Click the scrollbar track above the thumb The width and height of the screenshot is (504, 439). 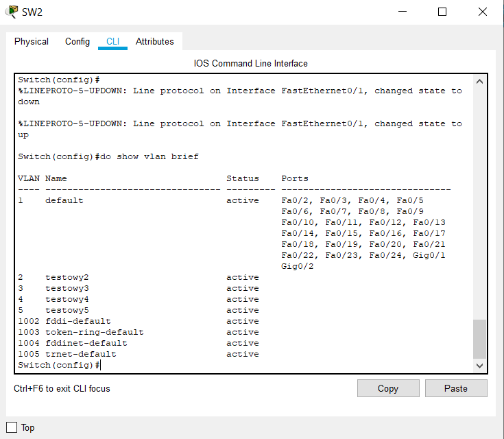pyautogui.click(x=479, y=206)
